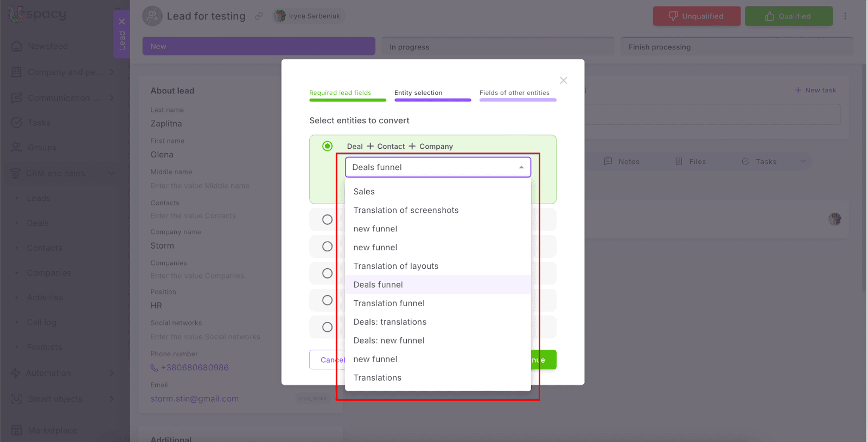868x442 pixels.
Task: Expand the Automation sidebar section
Action: pyautogui.click(x=111, y=373)
